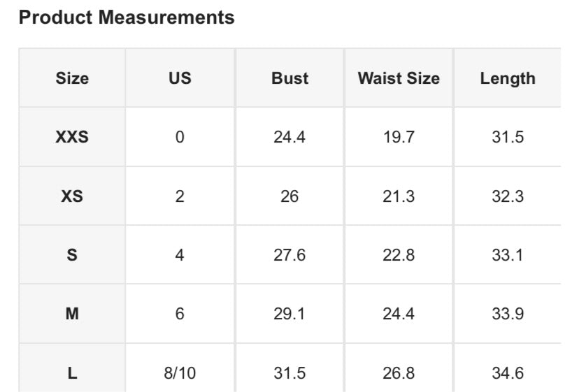Select the L waist value 26.8
This screenshot has width=579, height=392.
pos(399,373)
